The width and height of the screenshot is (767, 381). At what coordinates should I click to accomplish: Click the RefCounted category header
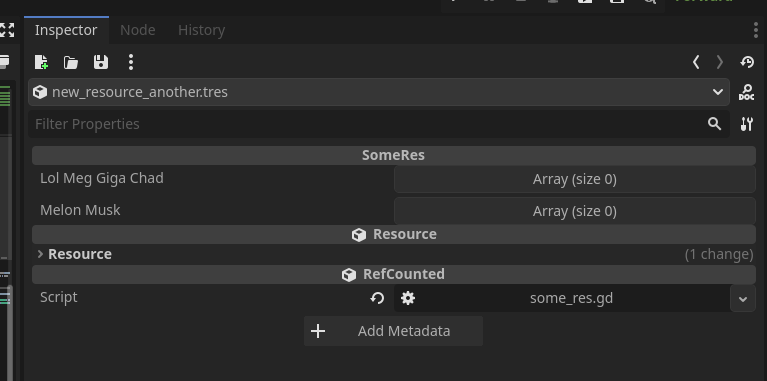[394, 274]
